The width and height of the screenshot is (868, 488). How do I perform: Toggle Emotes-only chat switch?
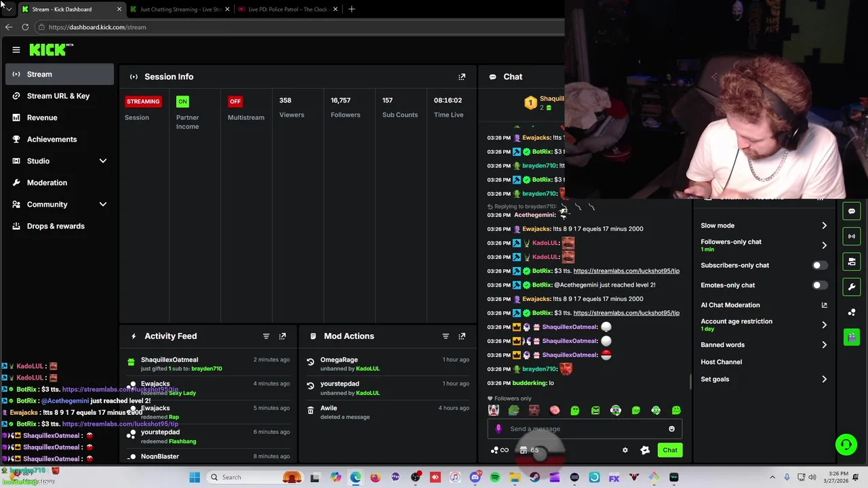818,285
